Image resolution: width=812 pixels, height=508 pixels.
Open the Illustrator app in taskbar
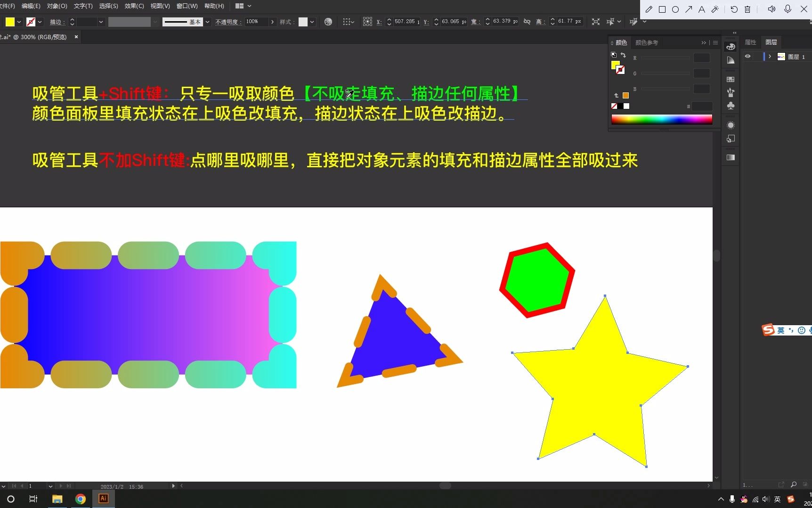(103, 499)
